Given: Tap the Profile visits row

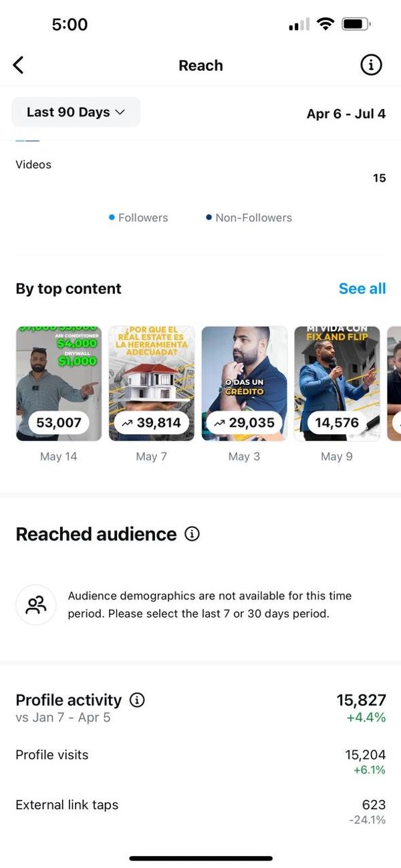Looking at the screenshot, I should click(x=200, y=761).
